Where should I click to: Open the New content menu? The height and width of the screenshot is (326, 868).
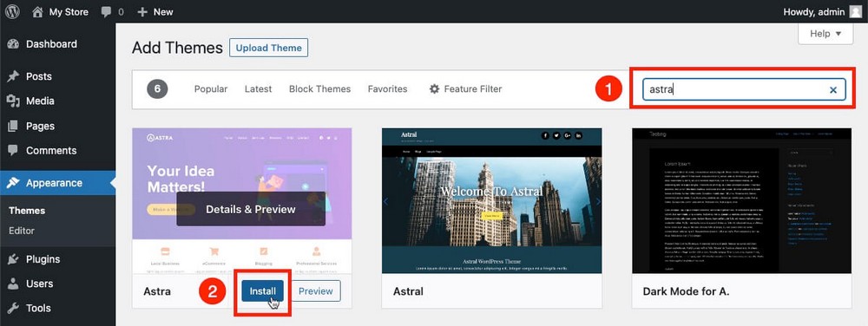point(155,11)
